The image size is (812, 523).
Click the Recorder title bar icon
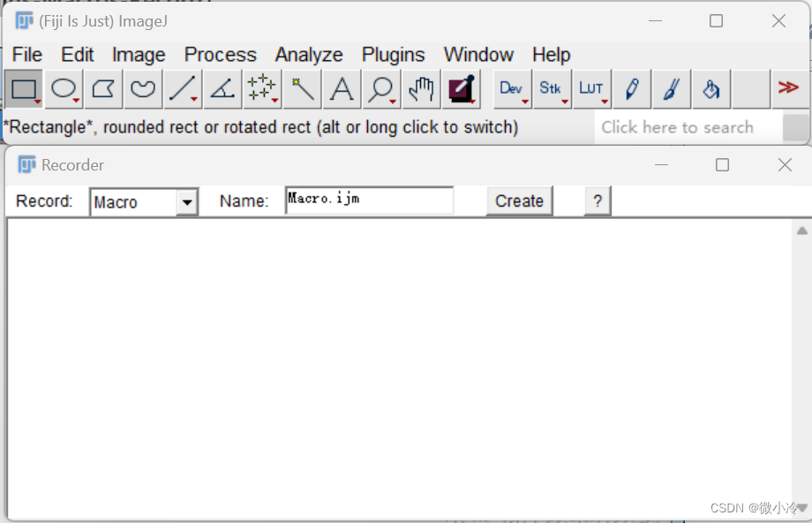(27, 165)
